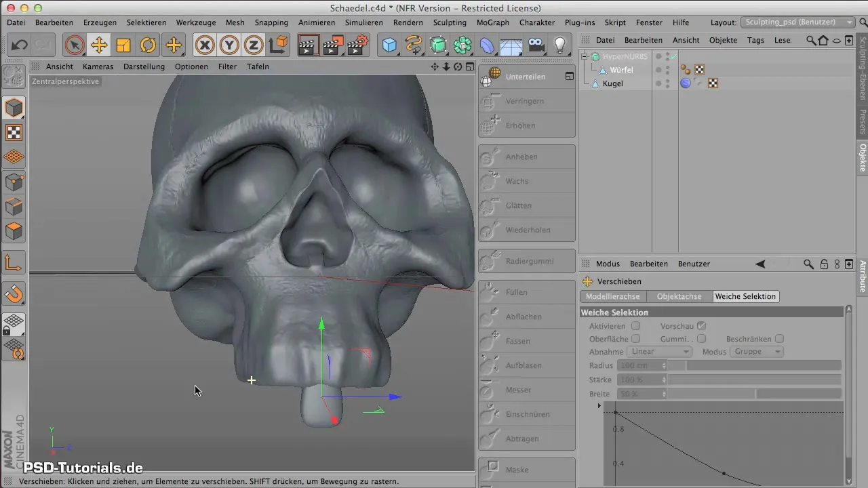Render the active view clapperboard icon
This screenshot has height=488, width=868.
[308, 45]
